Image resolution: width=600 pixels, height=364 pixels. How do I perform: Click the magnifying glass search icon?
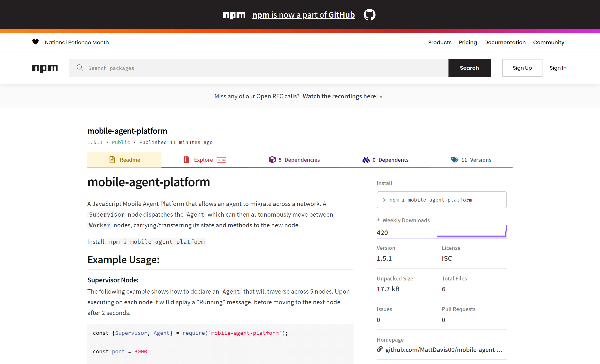80,68
